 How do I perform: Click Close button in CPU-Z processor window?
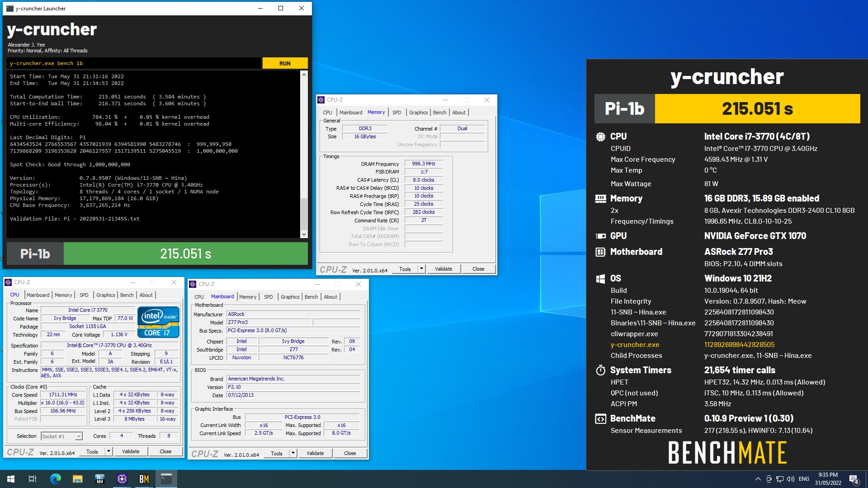coord(165,451)
